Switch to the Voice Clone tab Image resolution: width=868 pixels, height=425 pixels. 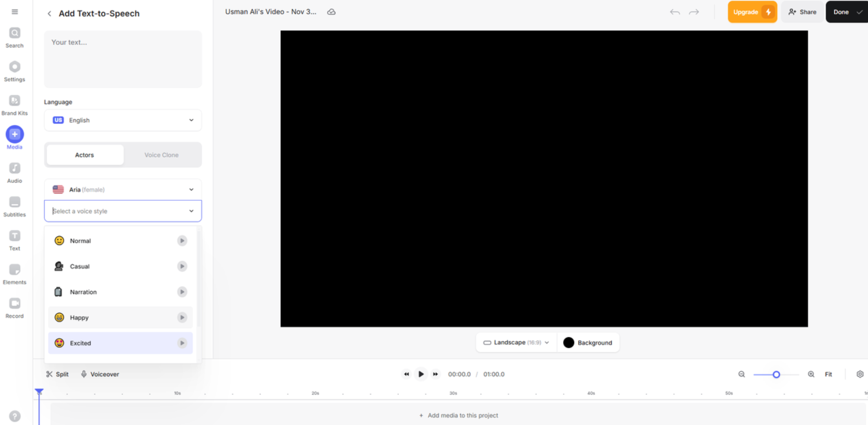click(x=161, y=154)
